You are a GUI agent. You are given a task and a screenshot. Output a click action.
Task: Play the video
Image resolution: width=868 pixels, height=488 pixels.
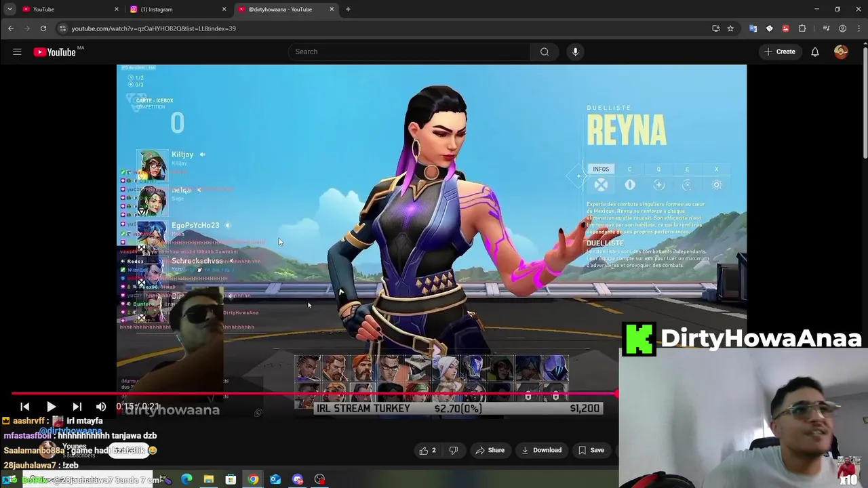51,407
